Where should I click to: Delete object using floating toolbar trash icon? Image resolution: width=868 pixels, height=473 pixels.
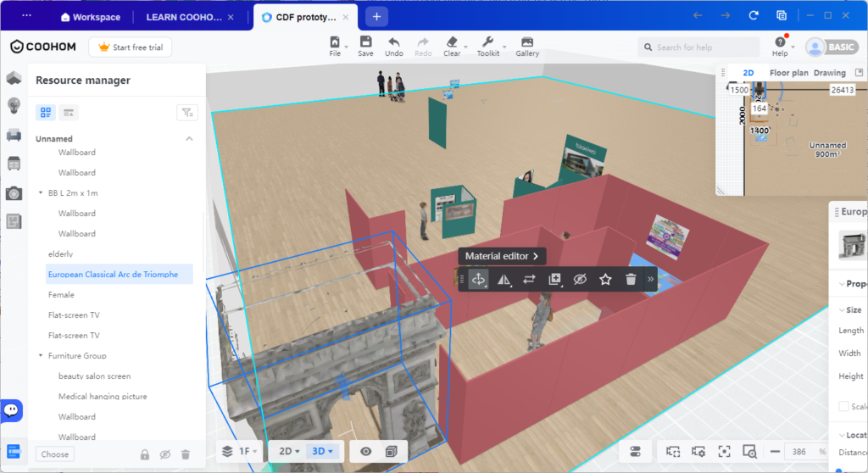[631, 279]
